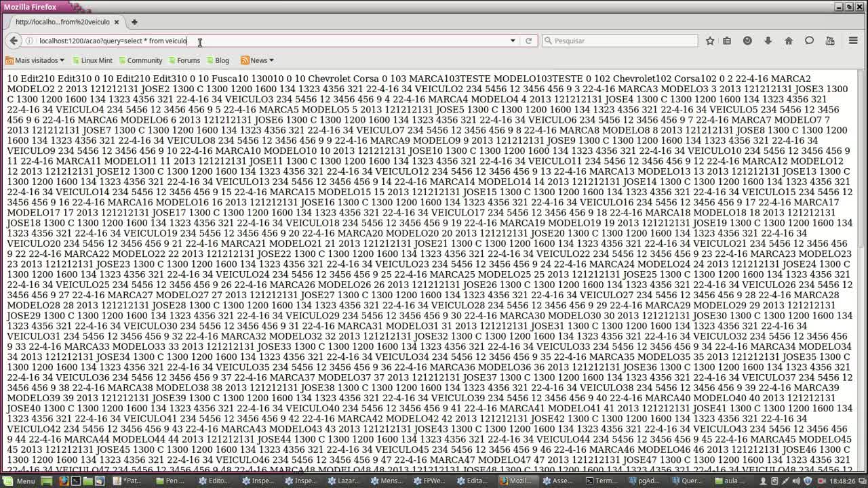
Task: Click in the Pesquisar search field
Action: (619, 41)
